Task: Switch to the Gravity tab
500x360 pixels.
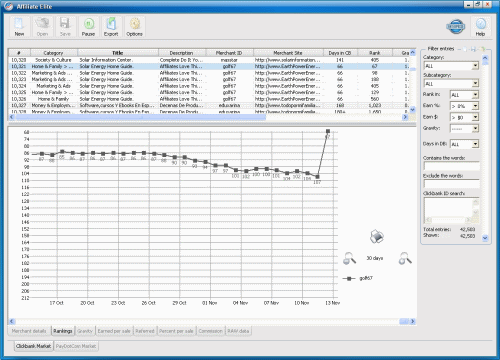Action: 85,331
